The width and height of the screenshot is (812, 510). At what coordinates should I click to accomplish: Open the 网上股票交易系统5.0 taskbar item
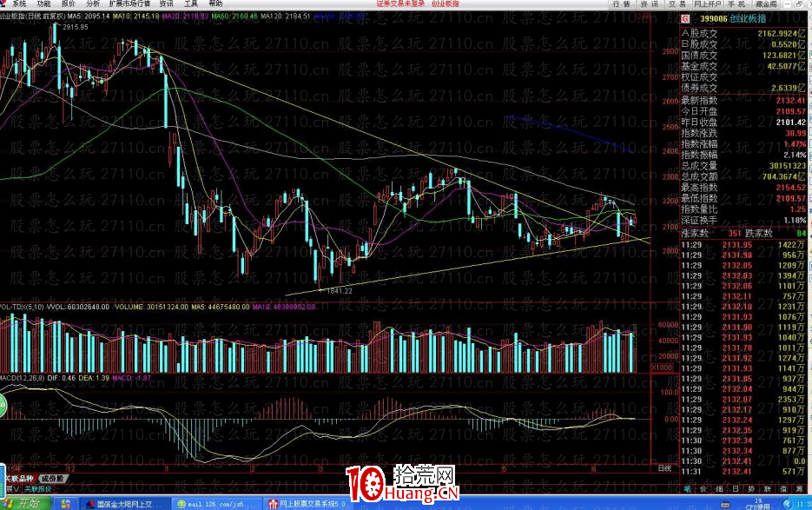pos(307,503)
